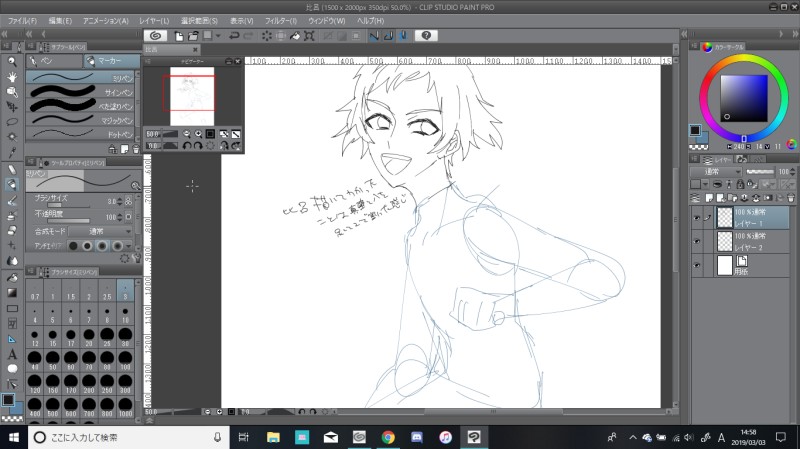The width and height of the screenshot is (800, 449).
Task: Select the Zoom magnifier tool in toolbox
Action: pos(12,62)
